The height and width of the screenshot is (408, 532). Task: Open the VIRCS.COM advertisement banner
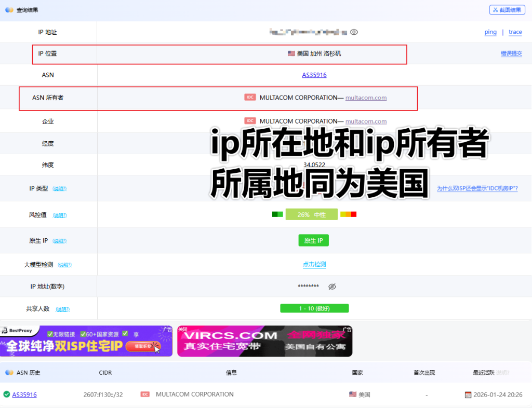[x=264, y=341]
